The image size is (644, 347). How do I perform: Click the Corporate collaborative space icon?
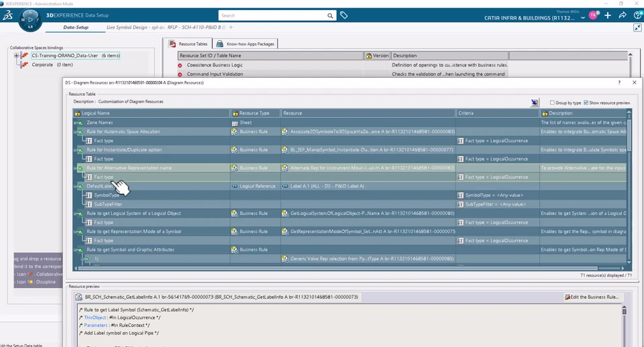point(24,65)
